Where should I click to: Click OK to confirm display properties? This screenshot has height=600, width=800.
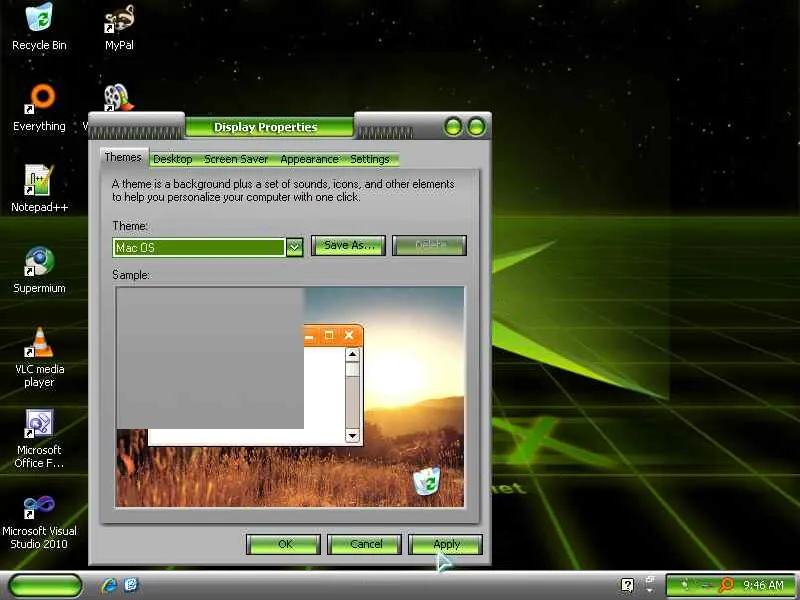click(284, 544)
